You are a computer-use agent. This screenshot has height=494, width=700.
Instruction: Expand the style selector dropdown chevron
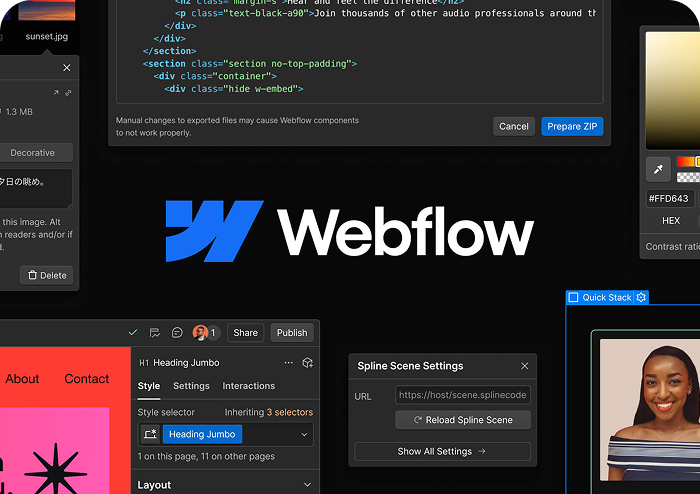[x=304, y=434]
